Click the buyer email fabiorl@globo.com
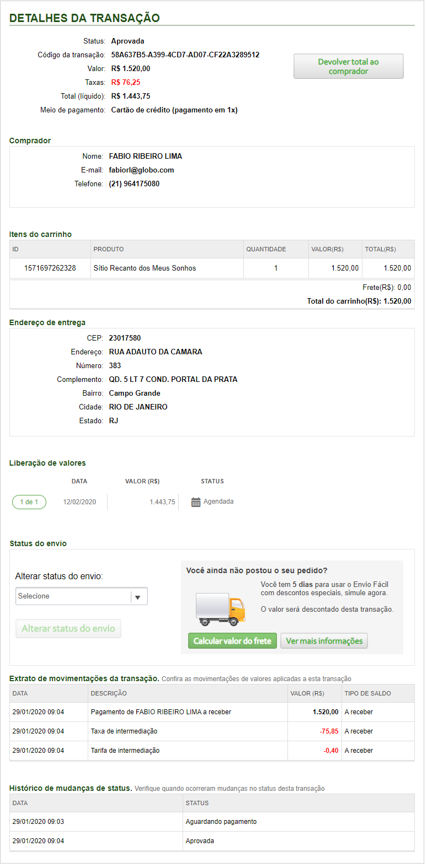 (141, 170)
